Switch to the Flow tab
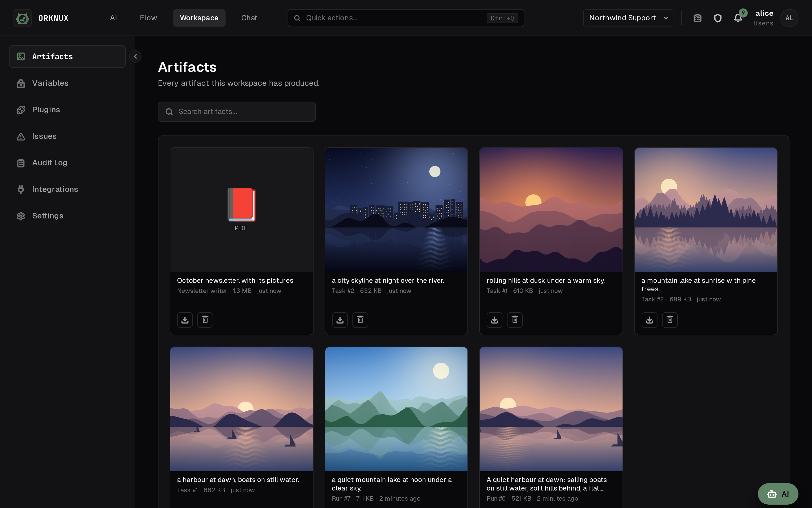The image size is (812, 508). click(x=148, y=18)
